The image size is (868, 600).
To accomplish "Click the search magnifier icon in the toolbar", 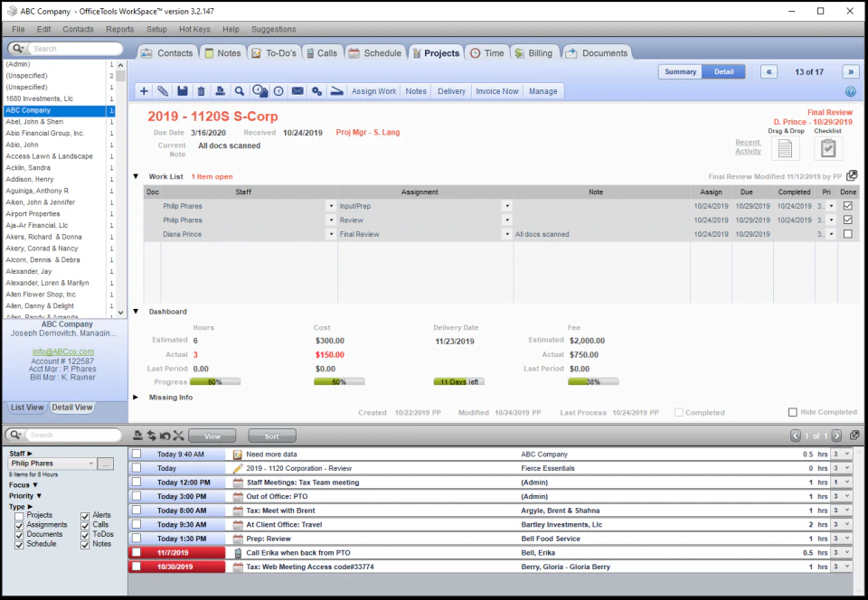I will coord(240,90).
